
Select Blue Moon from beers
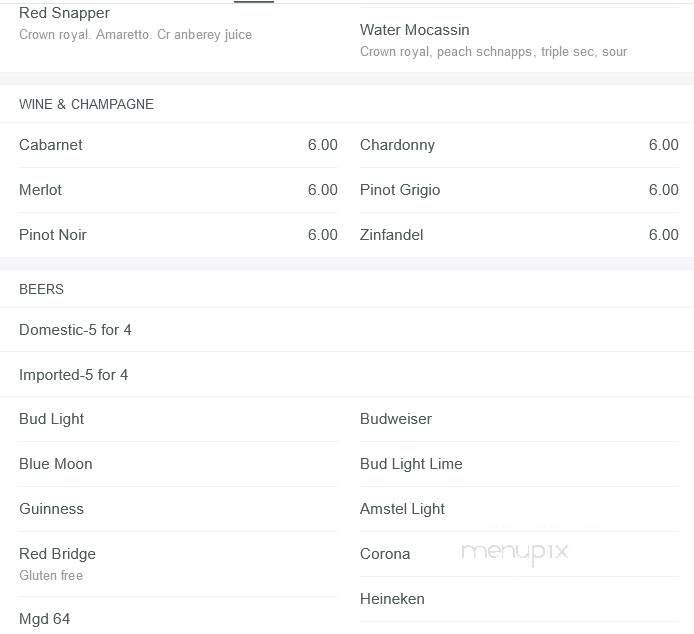(x=56, y=464)
